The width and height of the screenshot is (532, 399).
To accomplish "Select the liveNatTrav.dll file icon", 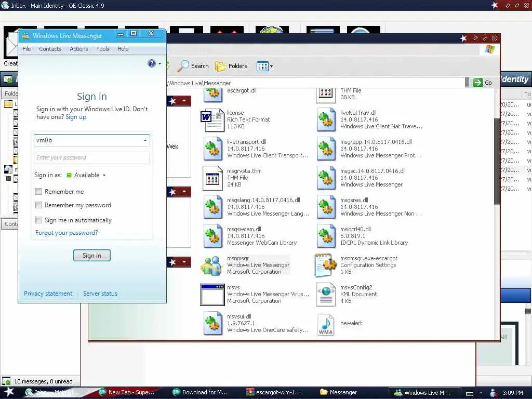I will pyautogui.click(x=326, y=120).
